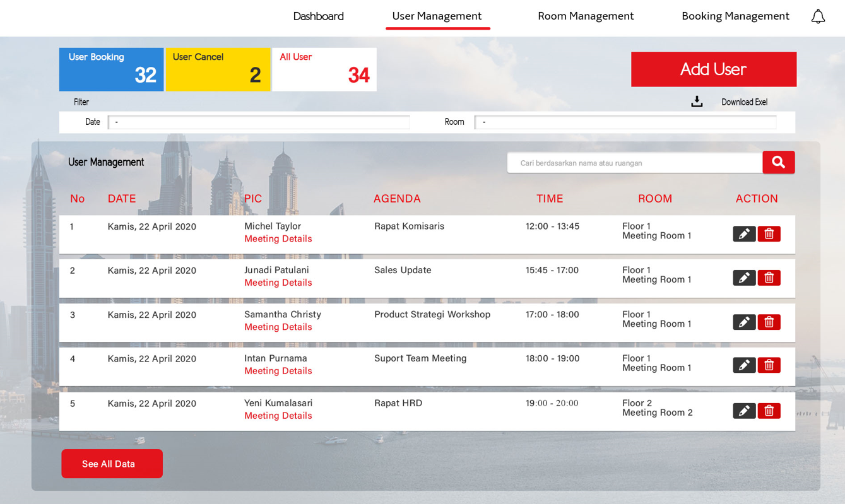The height and width of the screenshot is (504, 845).
Task: View Meeting Details for Yeni Kumalasari
Action: [x=278, y=416]
